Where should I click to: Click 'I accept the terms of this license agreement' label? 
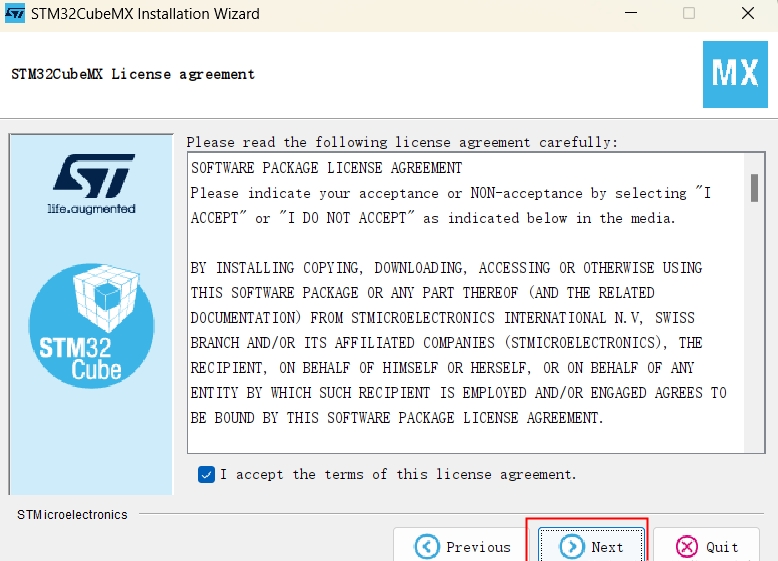[398, 474]
